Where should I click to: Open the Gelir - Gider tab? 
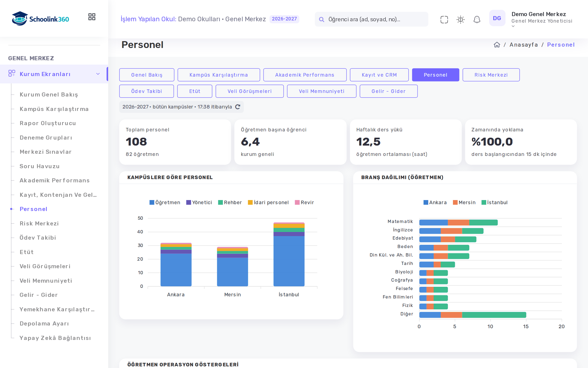tap(388, 91)
